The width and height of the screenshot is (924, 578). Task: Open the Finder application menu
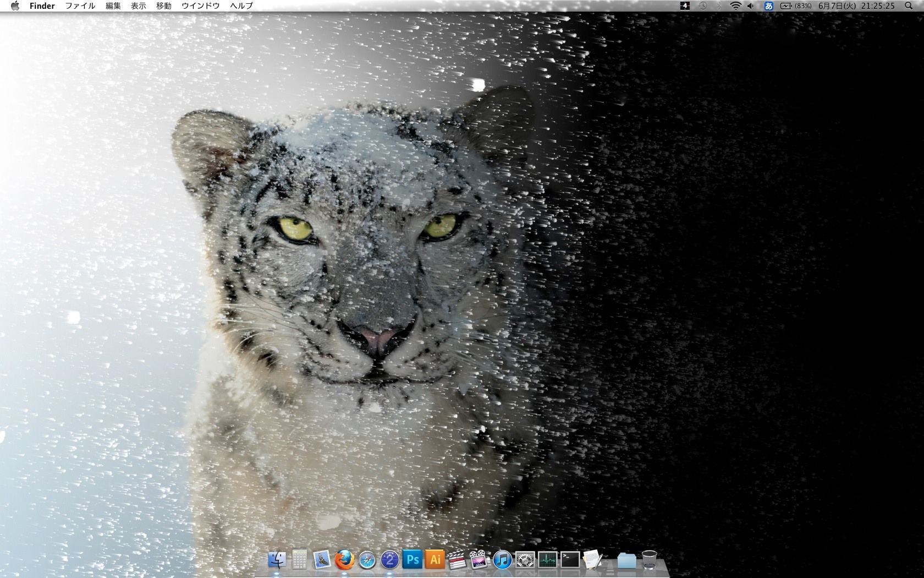click(x=42, y=6)
